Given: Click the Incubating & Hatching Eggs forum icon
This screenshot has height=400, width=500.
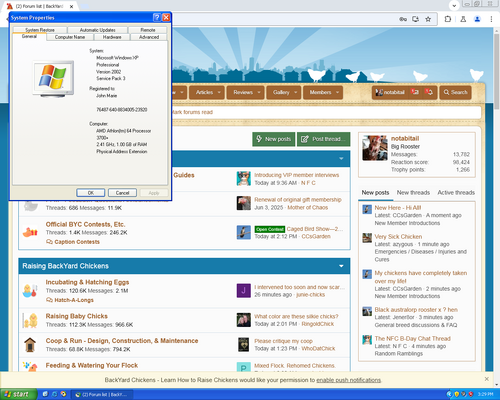Looking at the screenshot, I should 30,290.
